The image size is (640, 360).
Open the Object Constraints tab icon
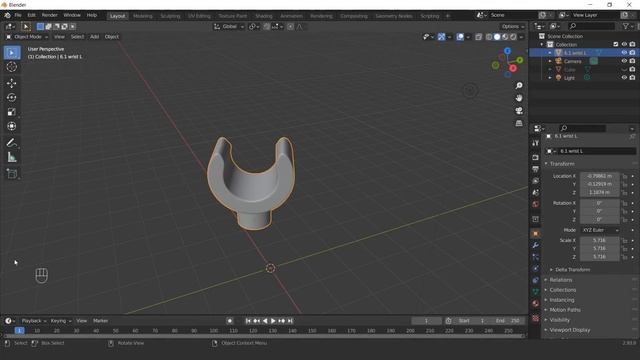(536, 280)
